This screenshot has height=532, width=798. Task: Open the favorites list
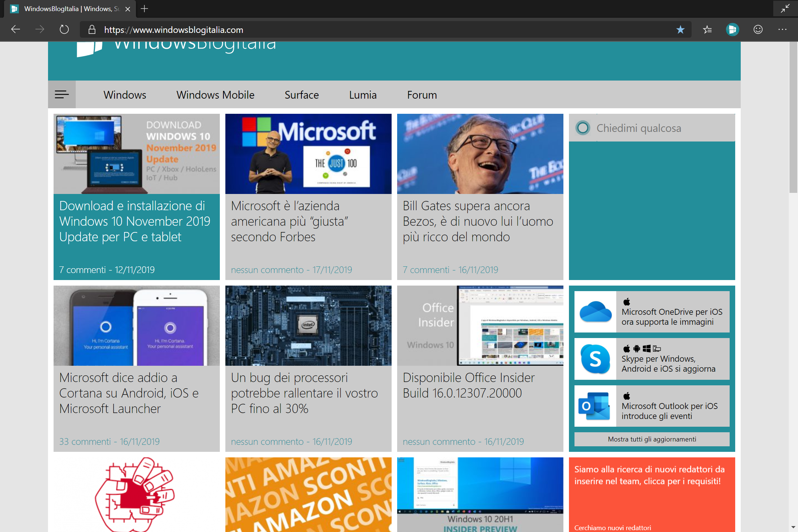(x=707, y=30)
